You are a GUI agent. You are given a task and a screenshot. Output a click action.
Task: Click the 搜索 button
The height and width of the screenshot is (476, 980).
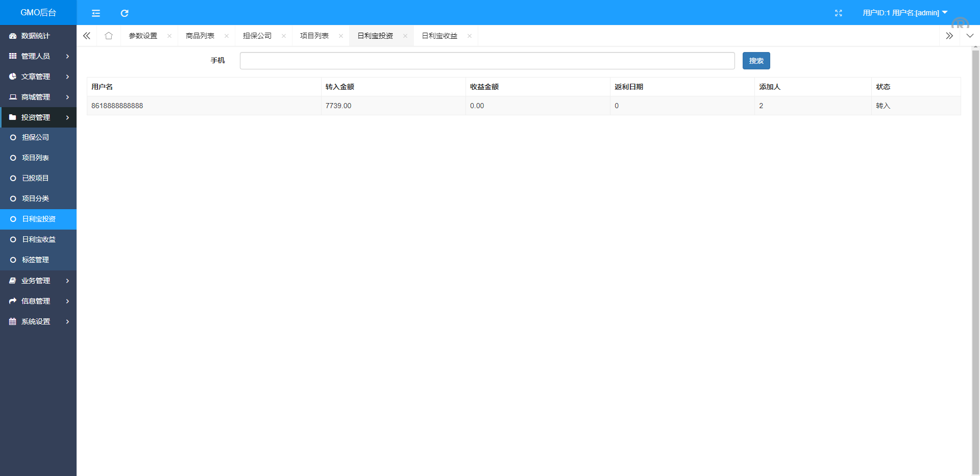pos(756,61)
